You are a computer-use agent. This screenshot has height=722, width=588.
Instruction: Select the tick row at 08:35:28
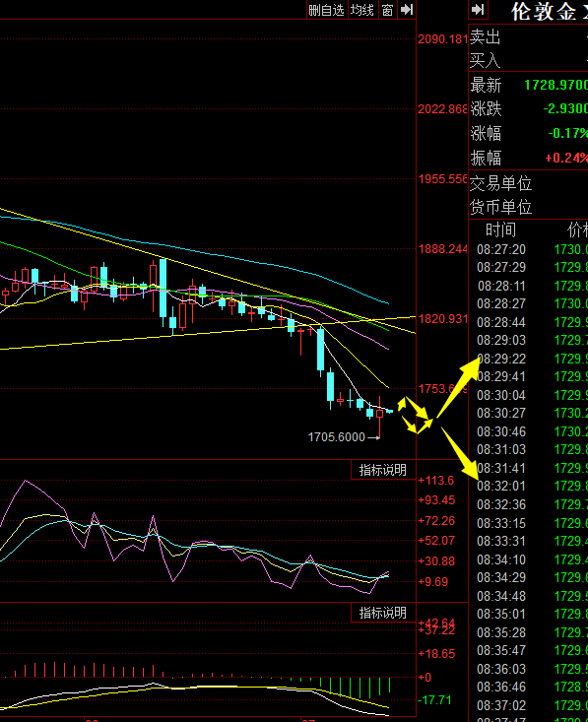click(528, 632)
